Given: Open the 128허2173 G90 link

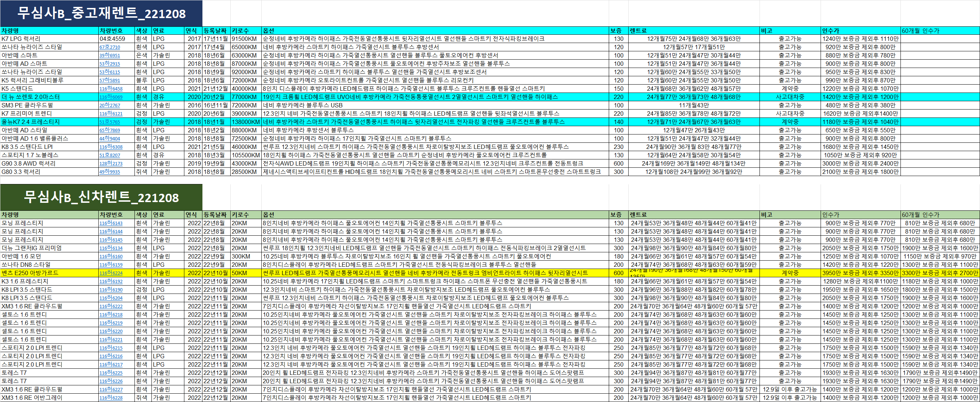Looking at the screenshot, I should (111, 163).
